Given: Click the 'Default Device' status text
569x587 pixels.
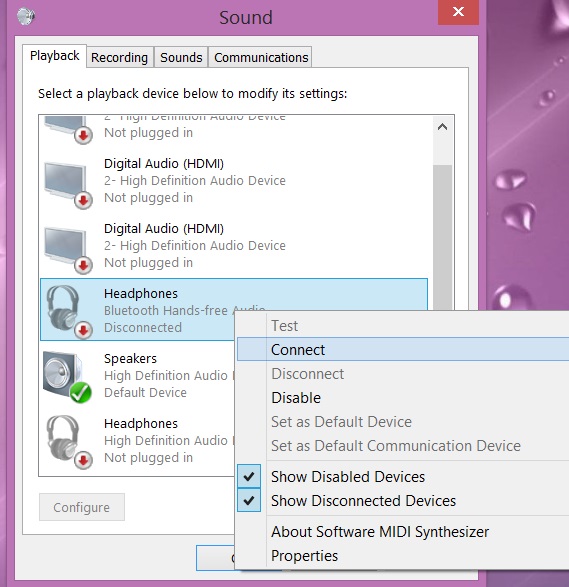Looking at the screenshot, I should (145, 392).
